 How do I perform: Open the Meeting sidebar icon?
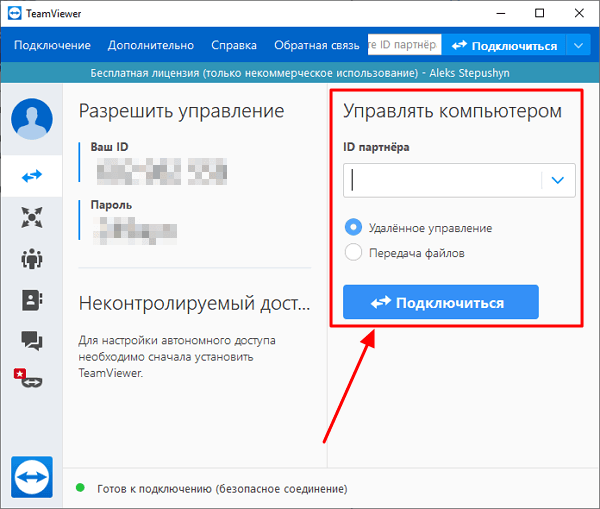pos(32,259)
